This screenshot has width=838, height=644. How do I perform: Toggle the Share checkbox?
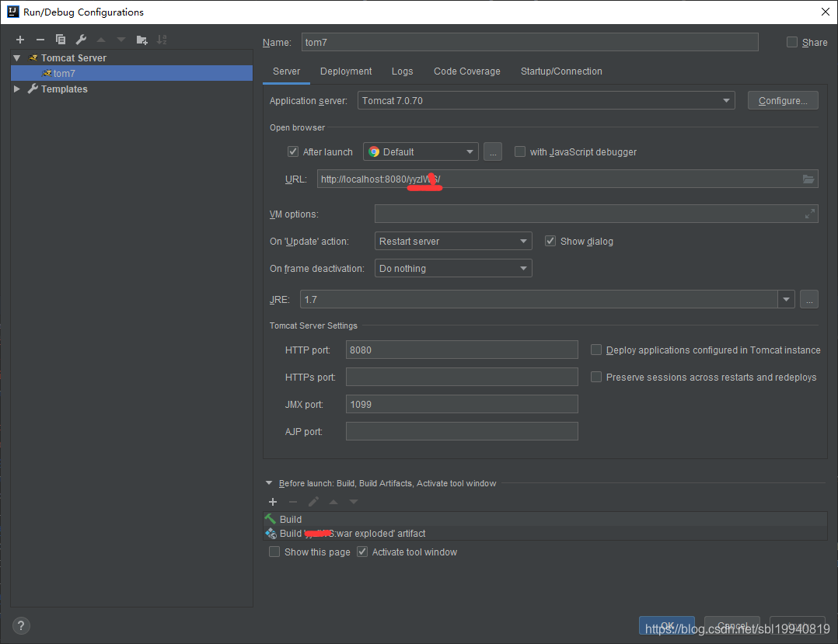[x=792, y=42]
